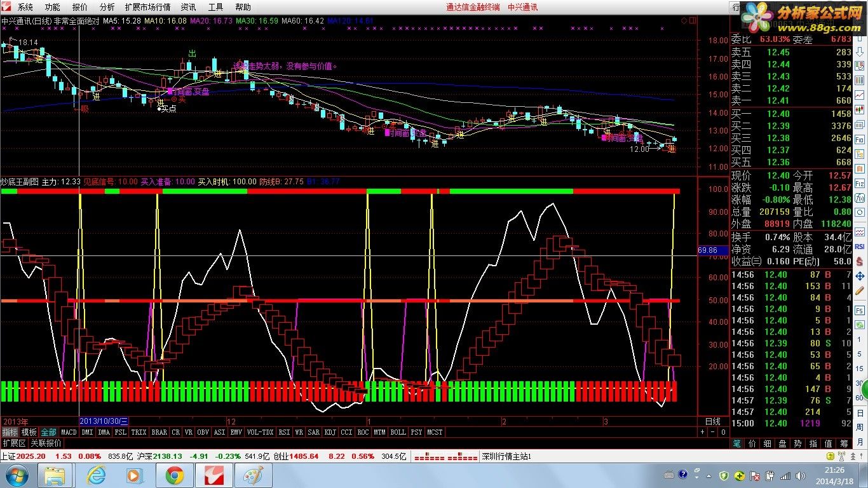This screenshot has height=488, width=868.
Task: Click the 日线 period label
Action: 713,421
